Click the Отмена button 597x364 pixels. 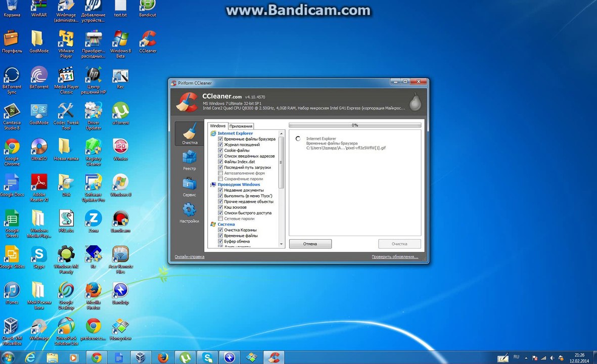pyautogui.click(x=310, y=244)
